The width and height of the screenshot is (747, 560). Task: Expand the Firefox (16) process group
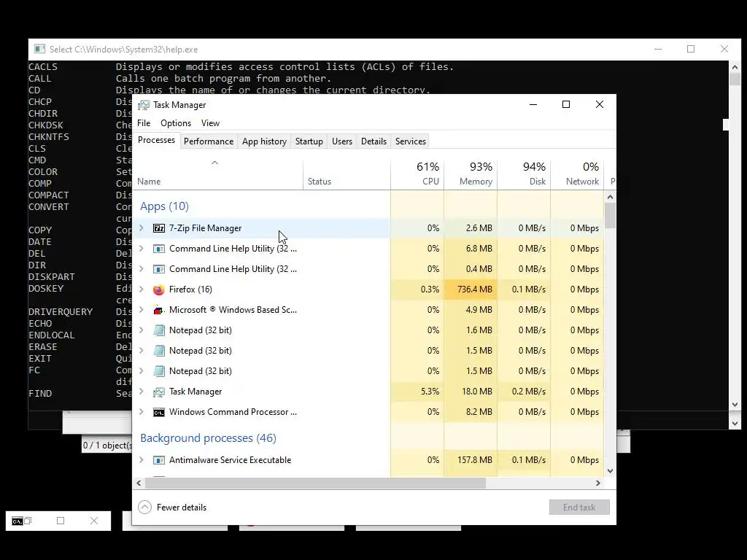click(x=142, y=289)
